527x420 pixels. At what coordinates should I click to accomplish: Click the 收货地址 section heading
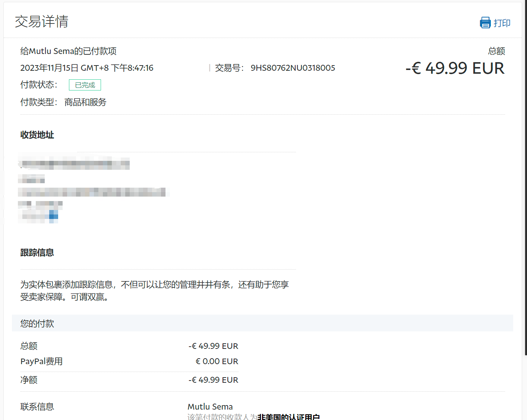pos(37,135)
